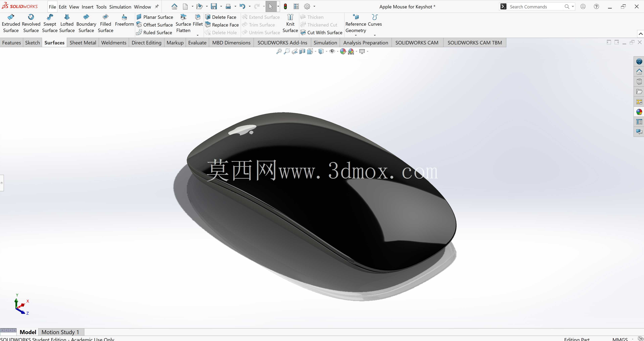The width and height of the screenshot is (644, 341).
Task: Switch to the Sketch tab
Action: [x=33, y=43]
